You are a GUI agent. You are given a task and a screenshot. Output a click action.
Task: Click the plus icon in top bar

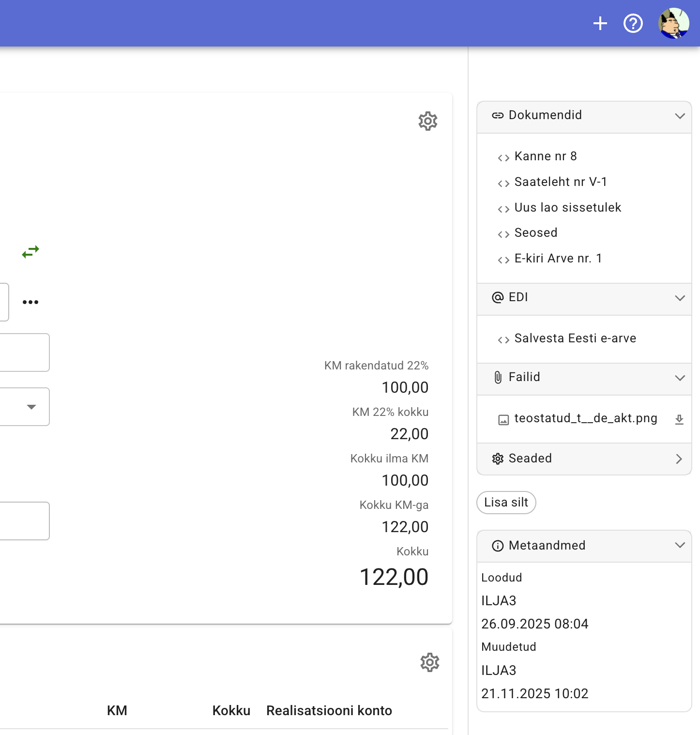click(600, 23)
